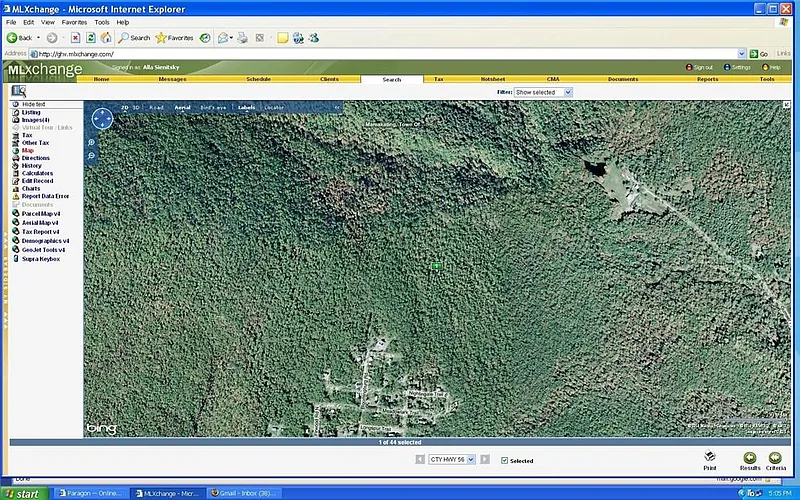The width and height of the screenshot is (800, 500).
Task: Switch map to Road view
Action: [x=156, y=107]
